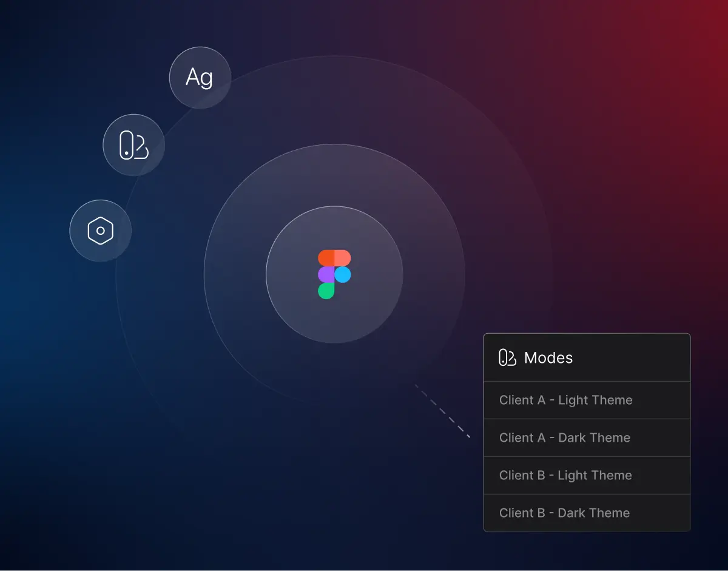
Task: Select the modes swatch bubble icon
Action: coord(133,145)
